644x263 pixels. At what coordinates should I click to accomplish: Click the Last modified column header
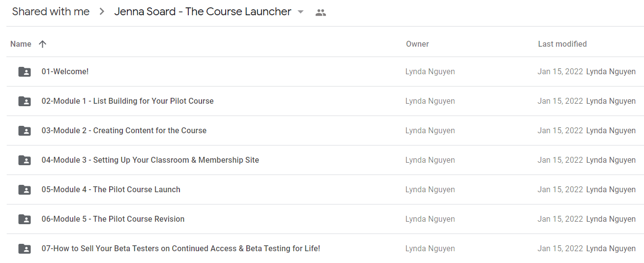tap(562, 44)
